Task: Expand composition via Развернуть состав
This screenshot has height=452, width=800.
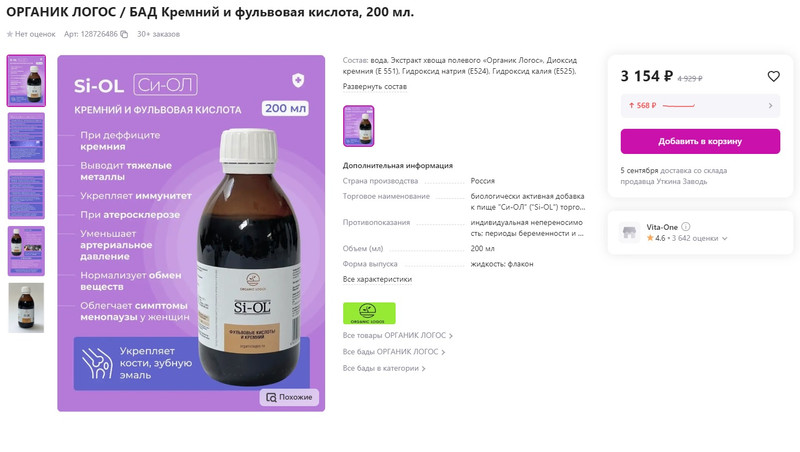Action: pos(374,87)
